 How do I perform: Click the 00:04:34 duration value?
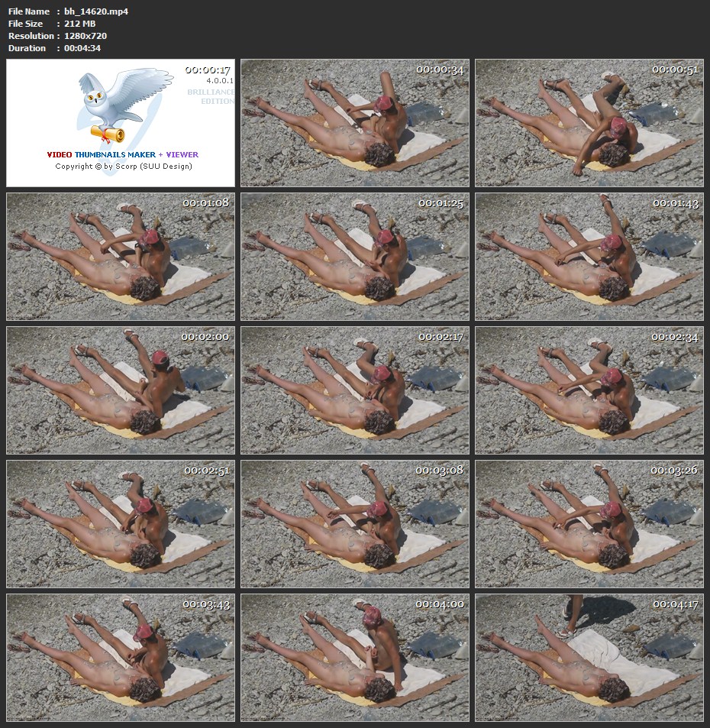pos(82,48)
